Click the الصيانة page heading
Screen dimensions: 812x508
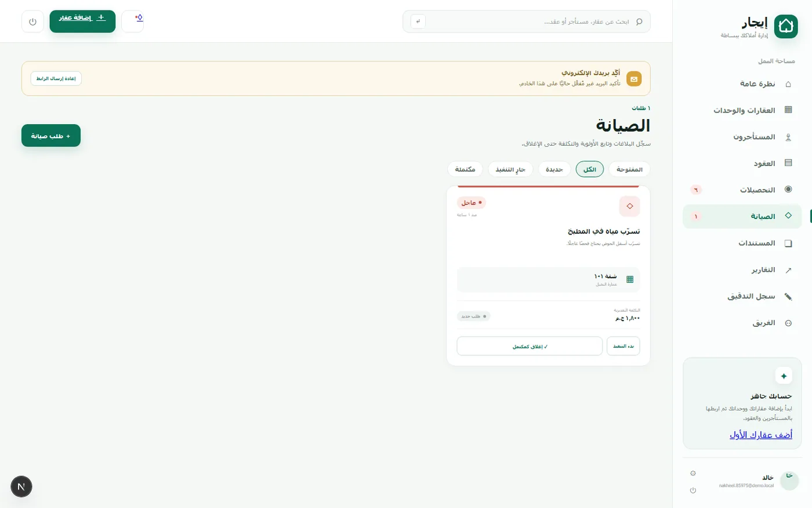(623, 126)
